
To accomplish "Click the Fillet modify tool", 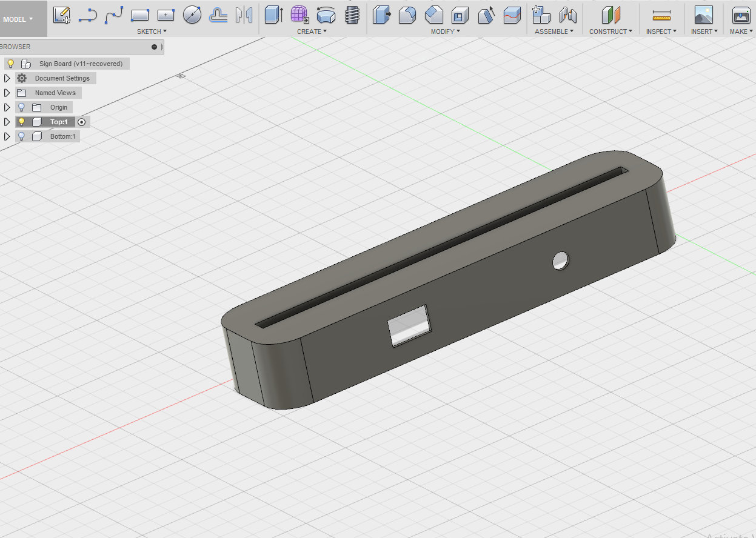I will click(407, 15).
